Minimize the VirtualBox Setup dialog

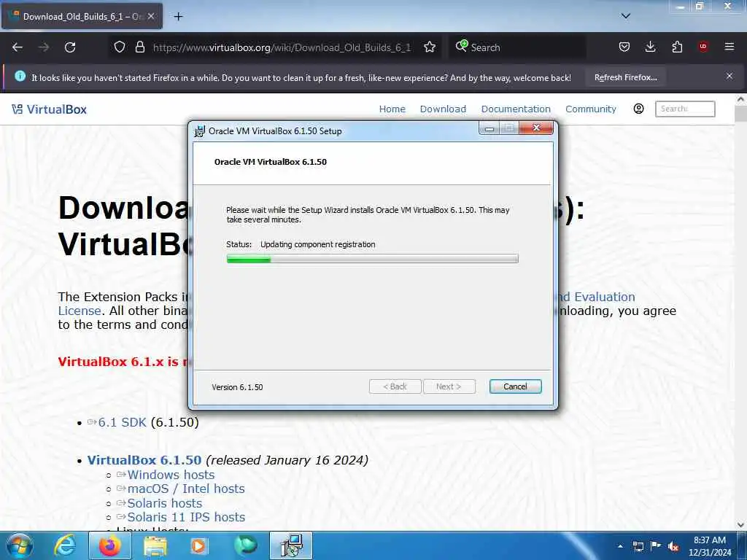coord(489,128)
